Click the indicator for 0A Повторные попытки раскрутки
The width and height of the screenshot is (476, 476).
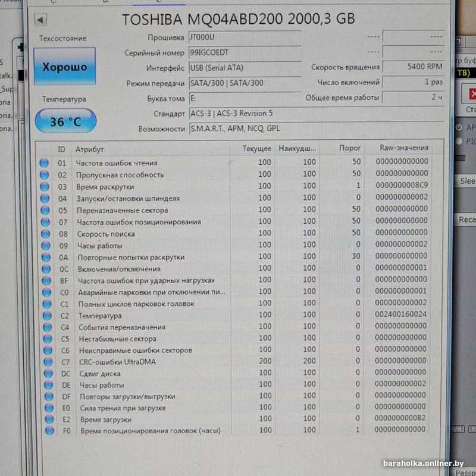click(46, 257)
